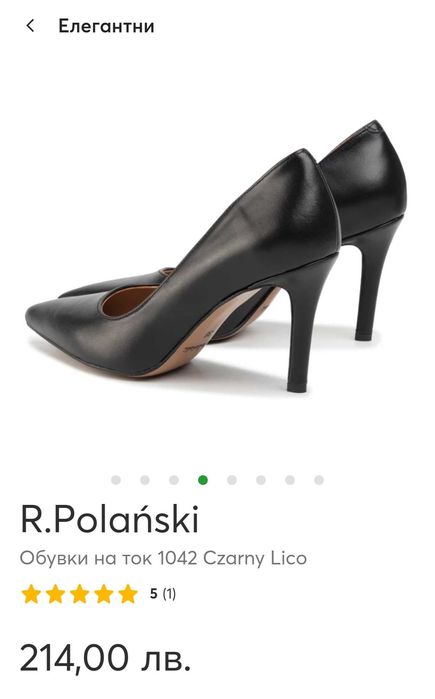Click the fourth yellow rating star
The image size is (435, 699).
click(103, 594)
